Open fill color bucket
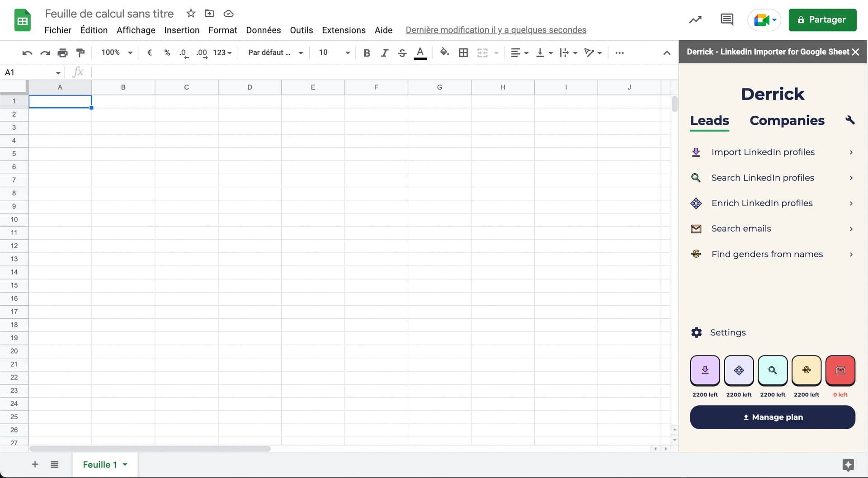 click(444, 52)
